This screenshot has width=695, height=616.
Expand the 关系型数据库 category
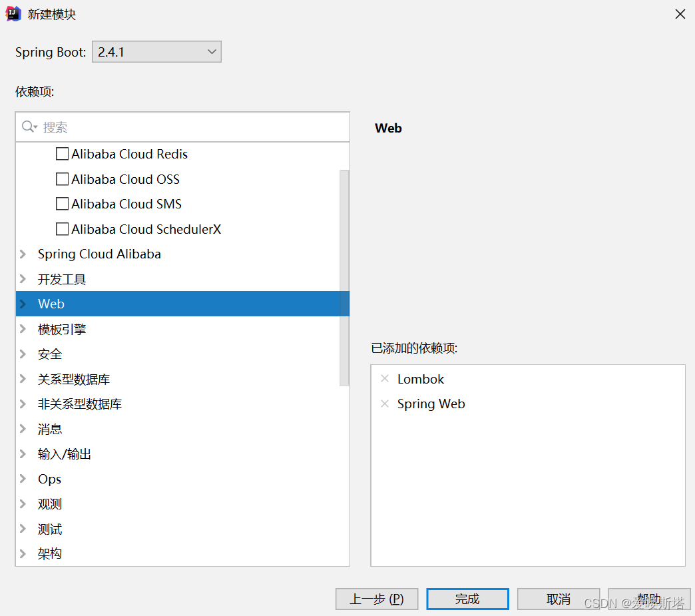(x=23, y=379)
